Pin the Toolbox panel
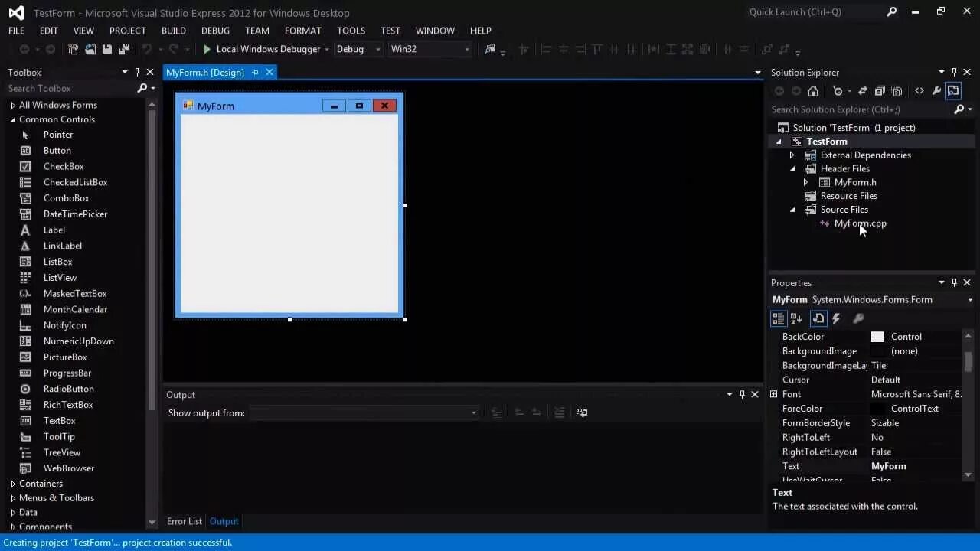Image resolution: width=980 pixels, height=551 pixels. (x=137, y=72)
